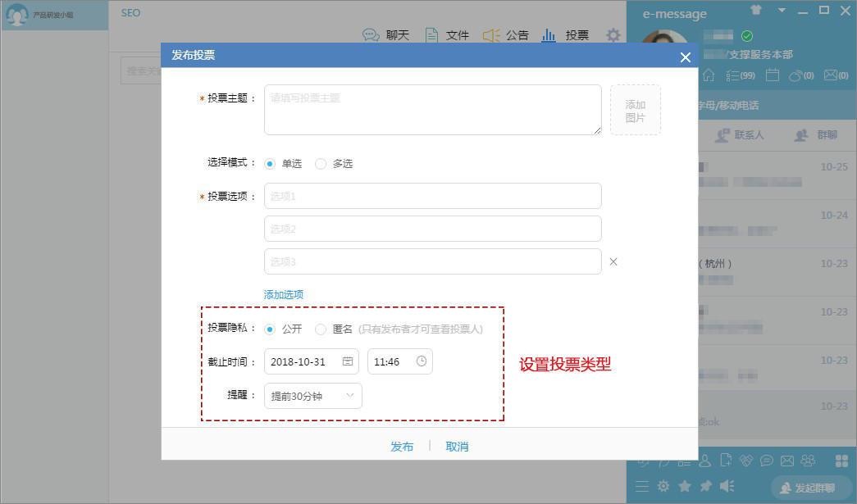Select the 单选 radio button
The width and height of the screenshot is (857, 504).
(x=270, y=164)
